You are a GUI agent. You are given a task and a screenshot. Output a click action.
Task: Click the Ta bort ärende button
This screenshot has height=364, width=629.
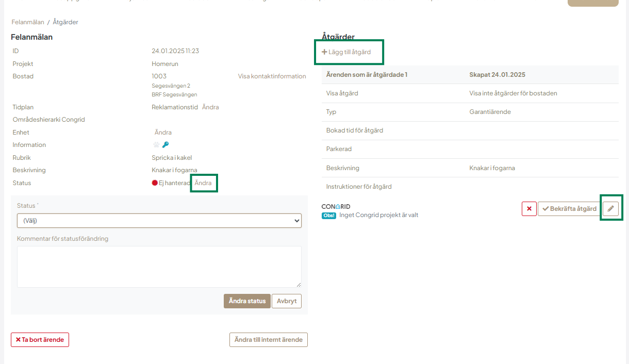[x=40, y=340]
